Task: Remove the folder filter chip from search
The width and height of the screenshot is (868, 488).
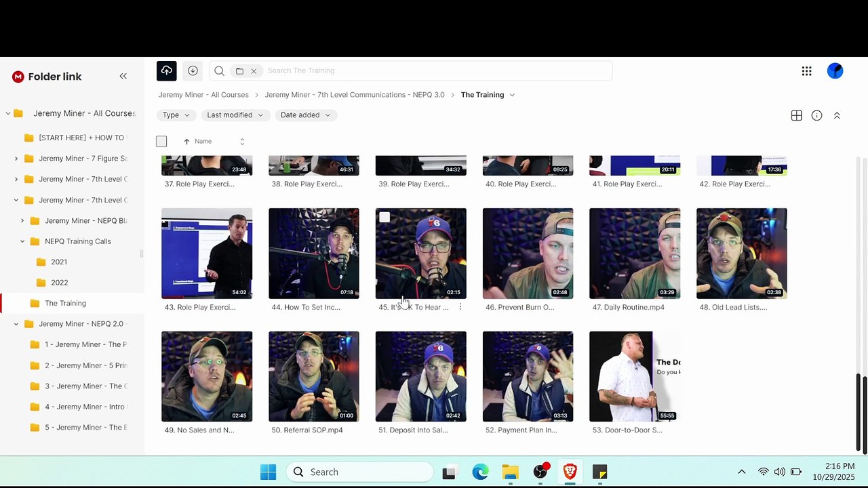Action: pos(254,70)
